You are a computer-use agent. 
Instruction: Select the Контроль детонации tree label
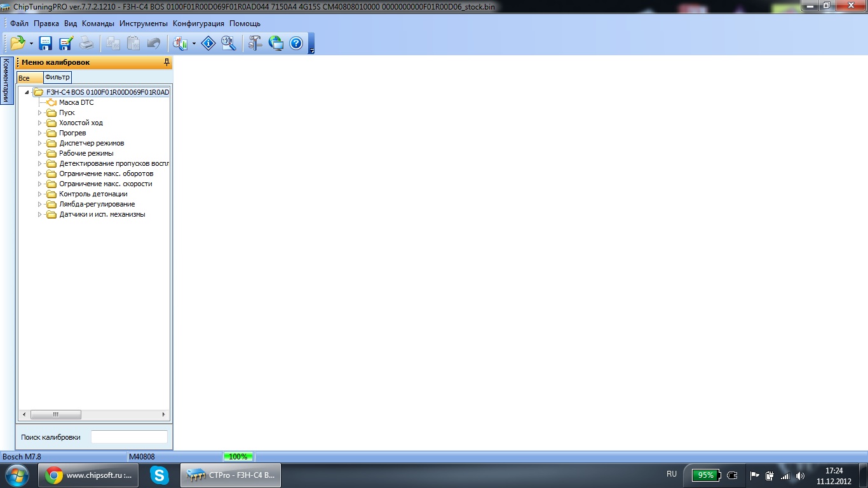click(x=93, y=194)
